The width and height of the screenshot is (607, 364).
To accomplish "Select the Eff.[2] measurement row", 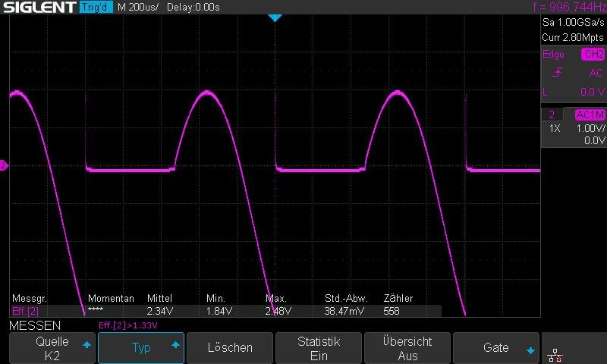I will click(26, 311).
